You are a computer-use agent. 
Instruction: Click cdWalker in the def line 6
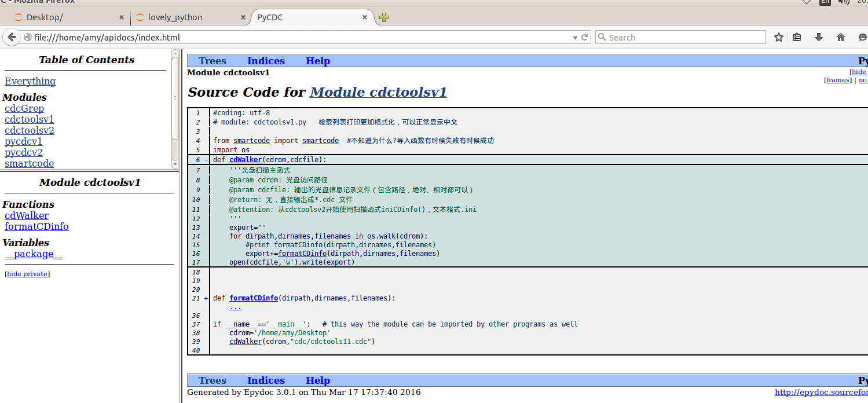(x=246, y=160)
